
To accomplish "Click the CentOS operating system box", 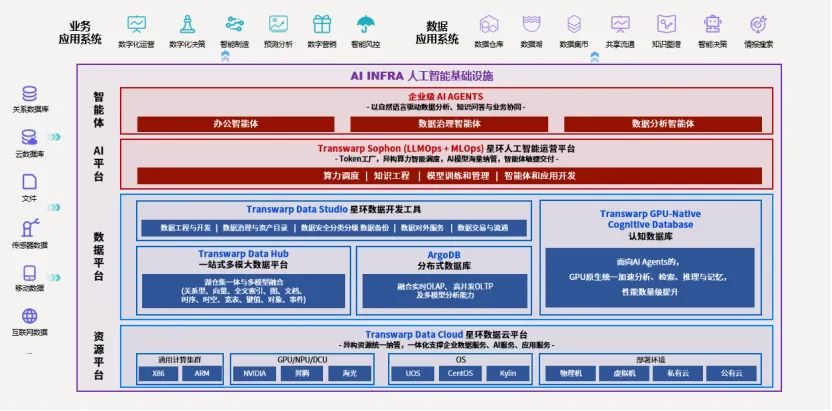I will (460, 373).
